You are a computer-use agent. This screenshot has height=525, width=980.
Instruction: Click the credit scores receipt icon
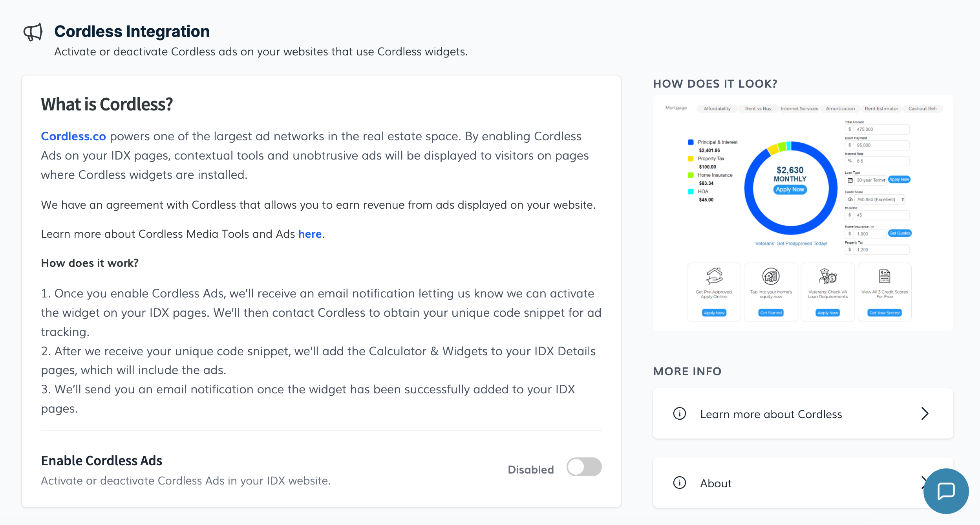tap(884, 276)
